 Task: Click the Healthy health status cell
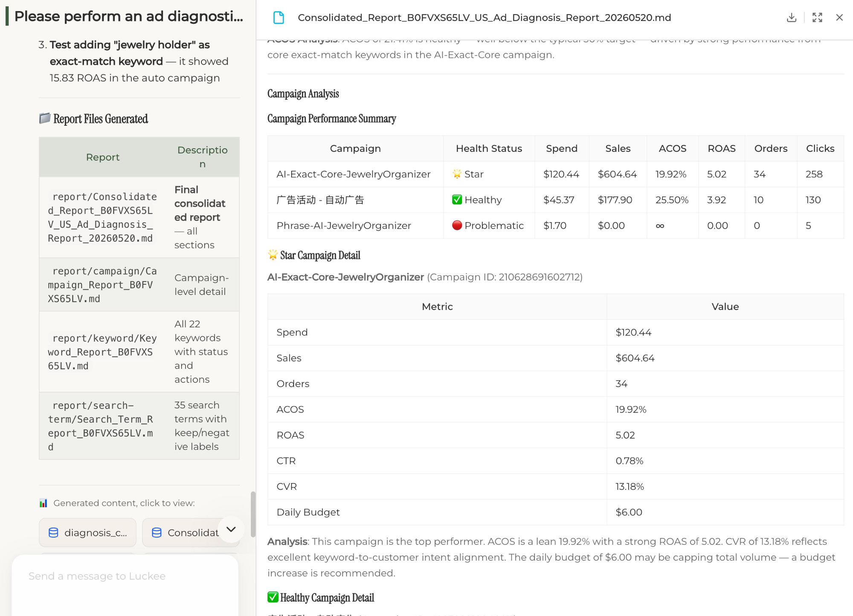pos(489,200)
